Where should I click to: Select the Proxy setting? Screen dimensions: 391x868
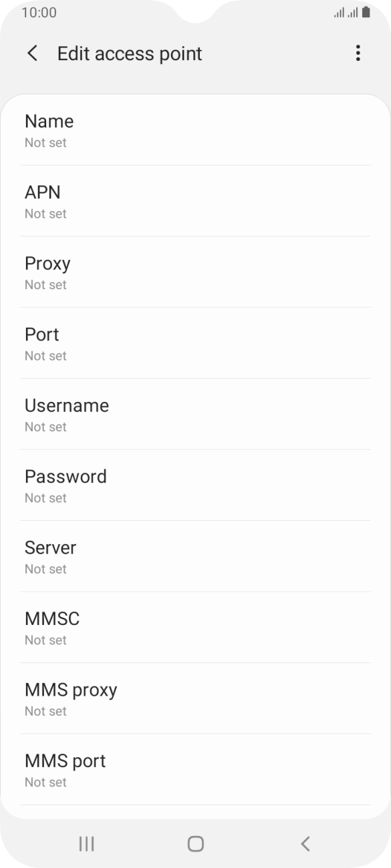click(195, 272)
